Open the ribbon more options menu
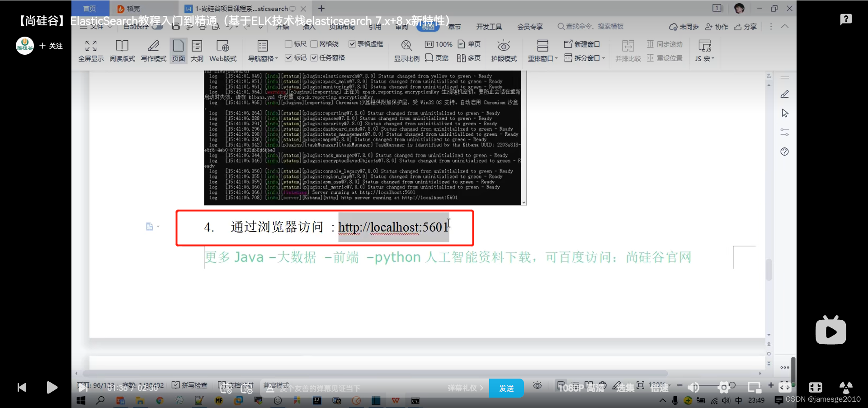The height and width of the screenshot is (408, 868). click(x=771, y=26)
